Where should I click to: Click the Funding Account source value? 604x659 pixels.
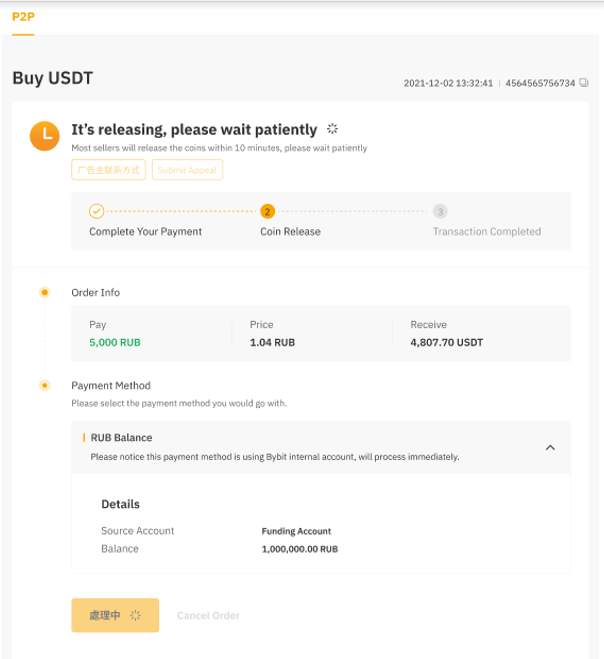(296, 531)
